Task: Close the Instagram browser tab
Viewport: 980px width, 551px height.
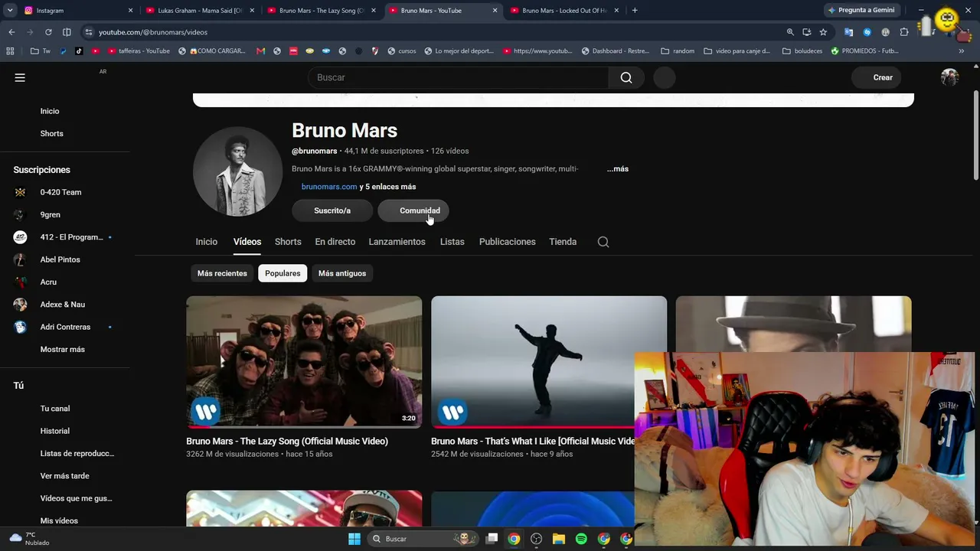Action: [x=130, y=11]
